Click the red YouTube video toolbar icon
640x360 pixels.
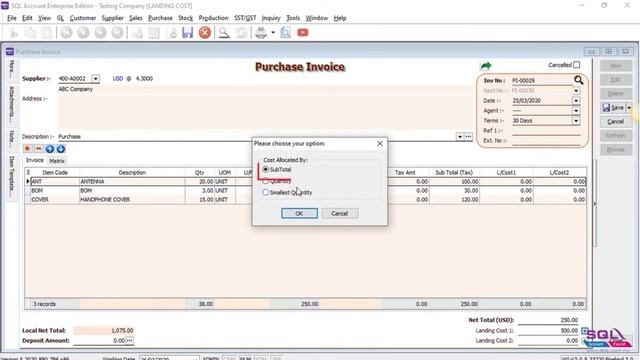click(303, 33)
